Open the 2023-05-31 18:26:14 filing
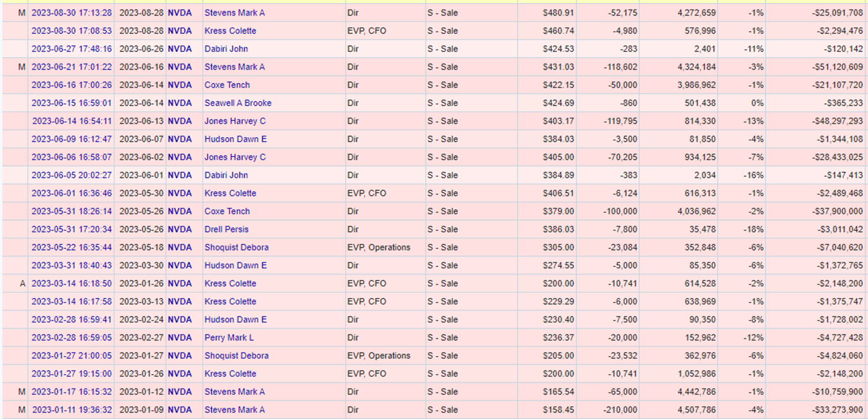This screenshot has height=419, width=868. [71, 211]
